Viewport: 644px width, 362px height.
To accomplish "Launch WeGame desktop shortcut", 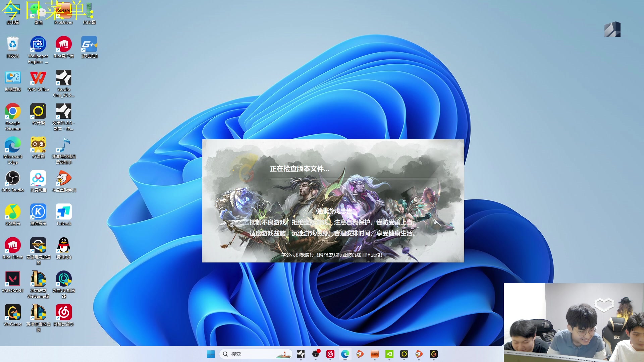I will [x=13, y=315].
